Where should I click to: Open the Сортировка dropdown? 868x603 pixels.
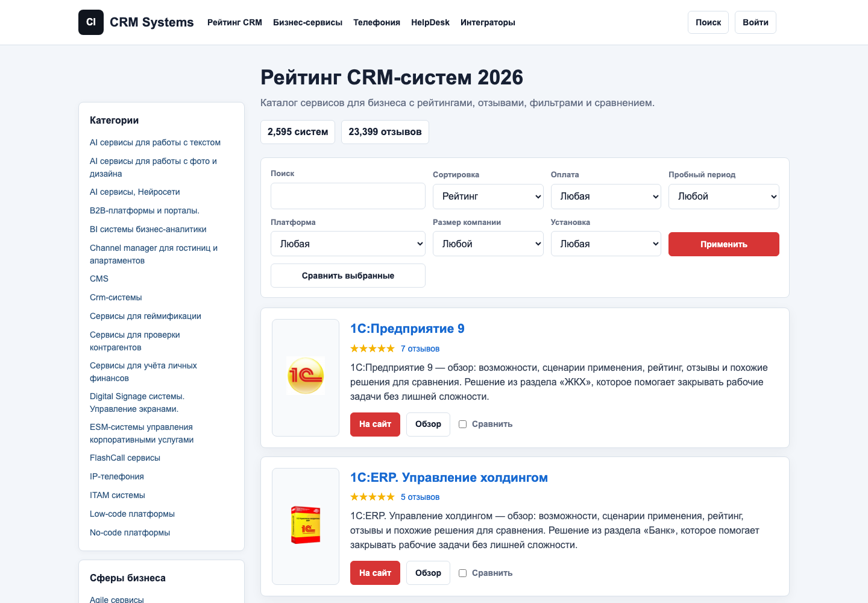488,197
